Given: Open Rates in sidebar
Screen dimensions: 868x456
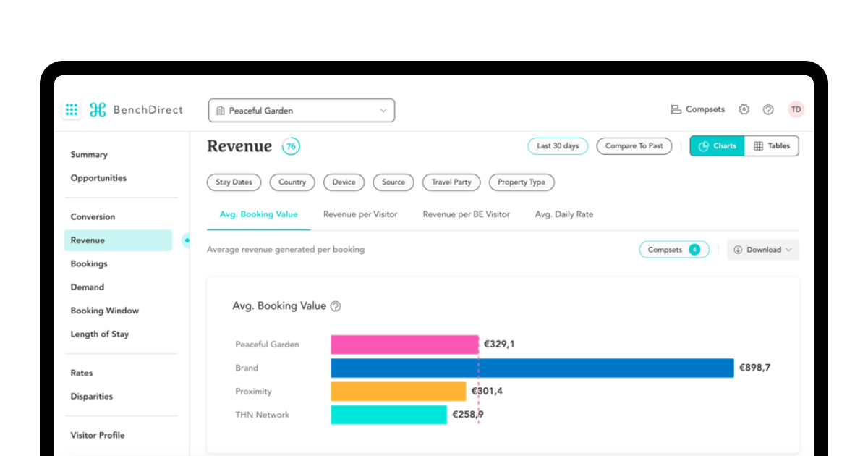Looking at the screenshot, I should tap(82, 373).
